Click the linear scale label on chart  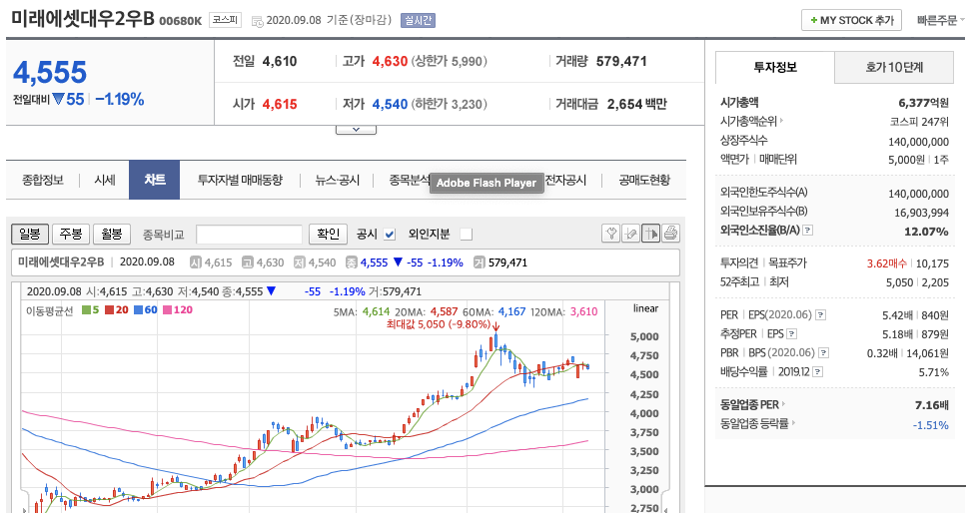pyautogui.click(x=645, y=308)
